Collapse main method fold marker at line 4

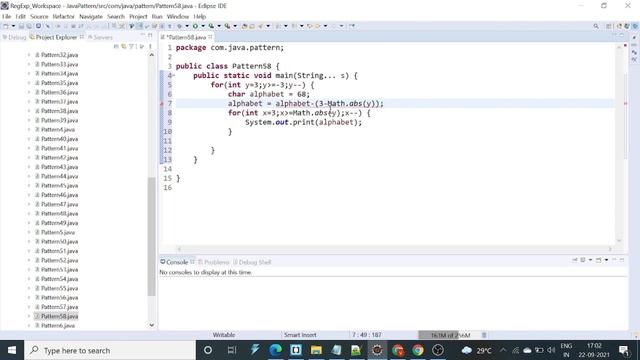coord(173,76)
